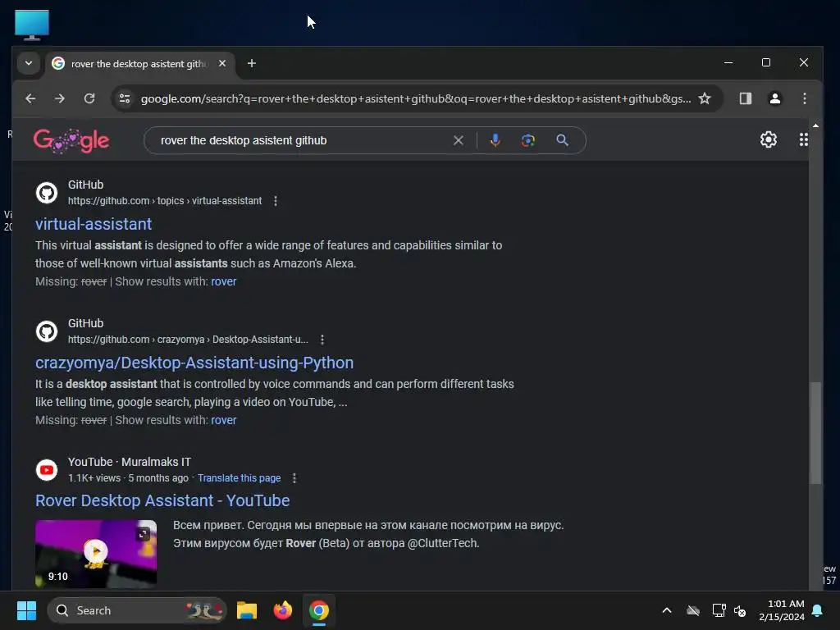Open the Google apps grid
The width and height of the screenshot is (840, 630).
(x=804, y=139)
